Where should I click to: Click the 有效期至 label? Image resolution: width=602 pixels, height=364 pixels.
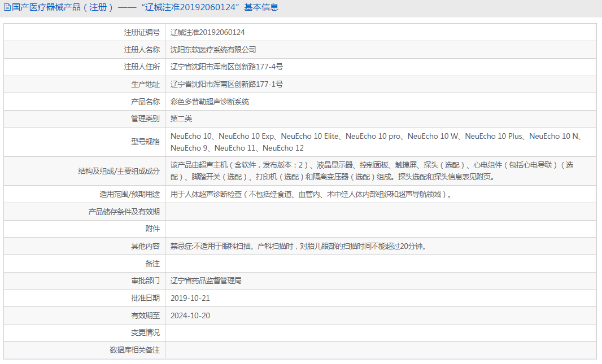click(x=145, y=315)
